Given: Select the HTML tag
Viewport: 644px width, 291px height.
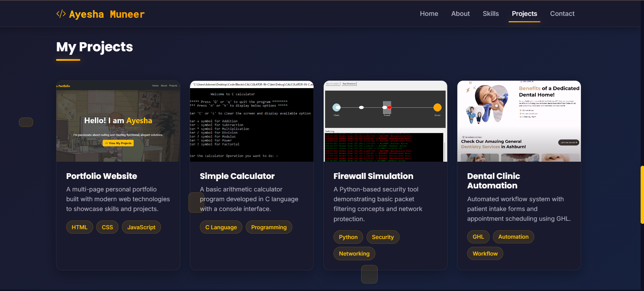Looking at the screenshot, I should pos(80,227).
